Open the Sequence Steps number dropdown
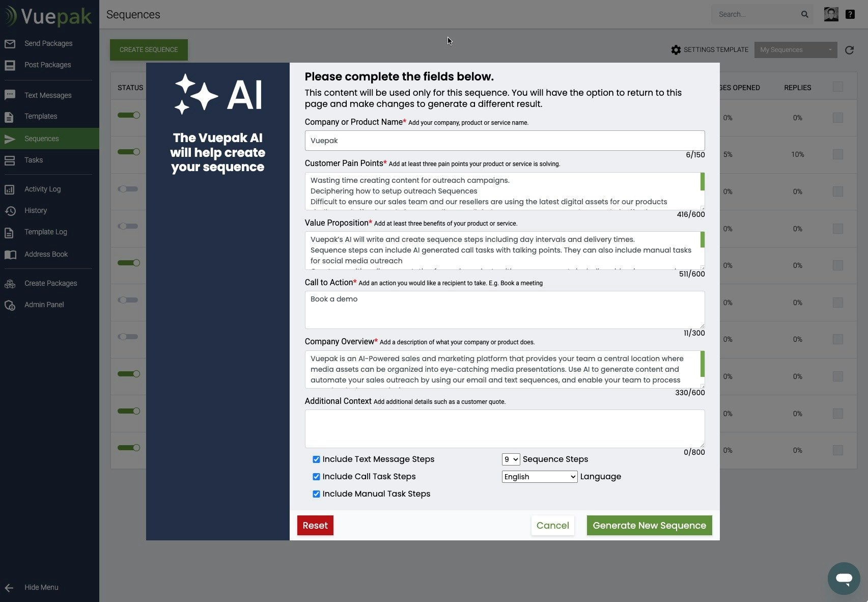 511,459
